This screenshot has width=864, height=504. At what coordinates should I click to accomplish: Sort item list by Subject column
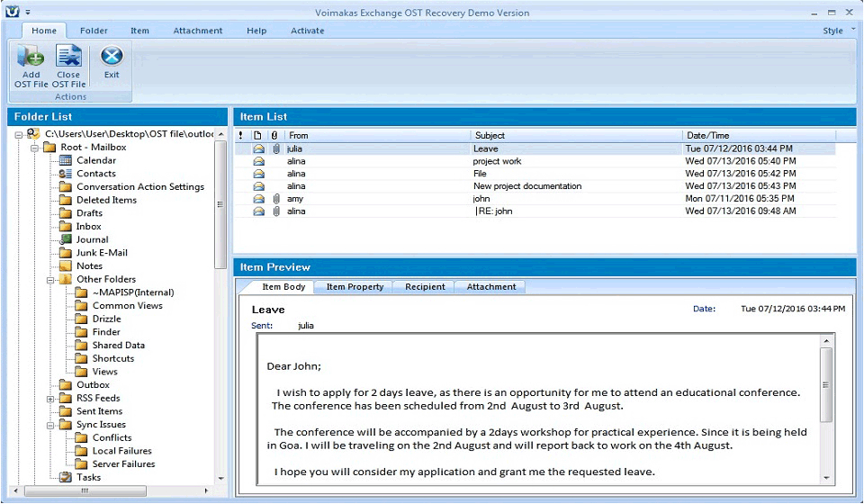point(576,136)
